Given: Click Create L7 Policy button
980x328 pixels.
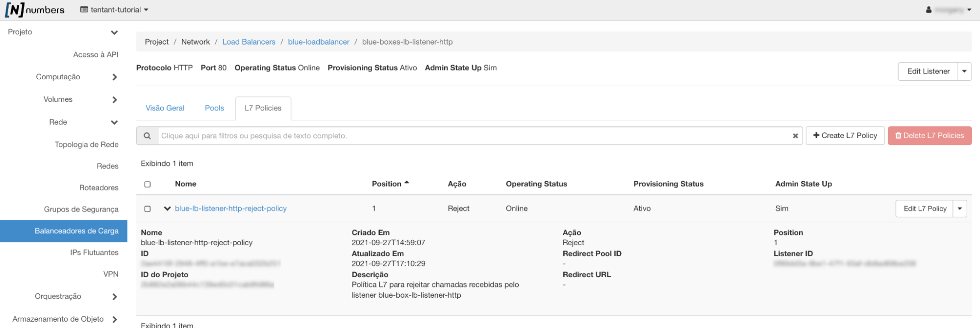Looking at the screenshot, I should click(x=845, y=136).
